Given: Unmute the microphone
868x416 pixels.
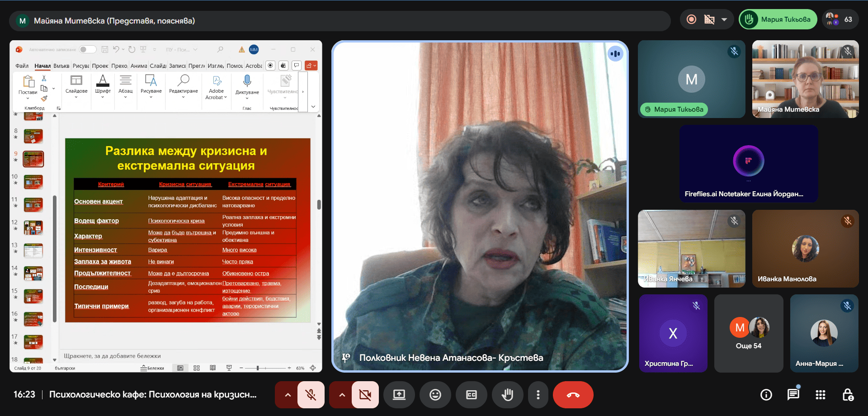Looking at the screenshot, I should [x=311, y=395].
